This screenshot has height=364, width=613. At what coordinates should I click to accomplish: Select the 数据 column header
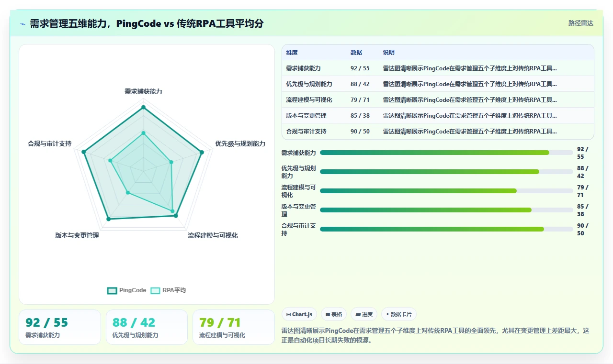coord(356,53)
